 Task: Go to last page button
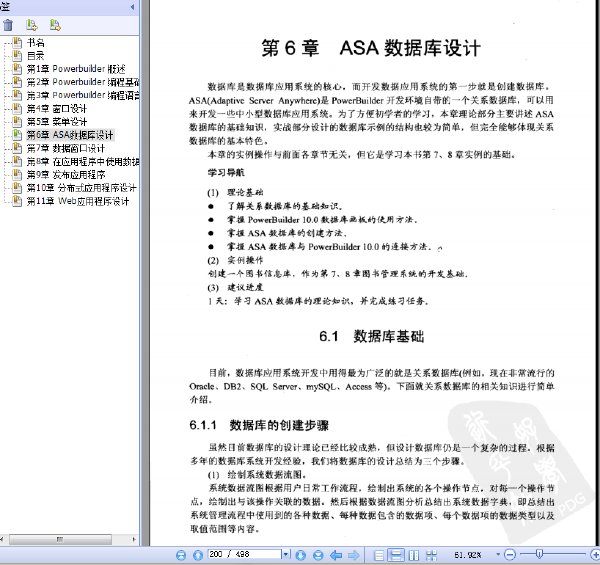coord(318,555)
